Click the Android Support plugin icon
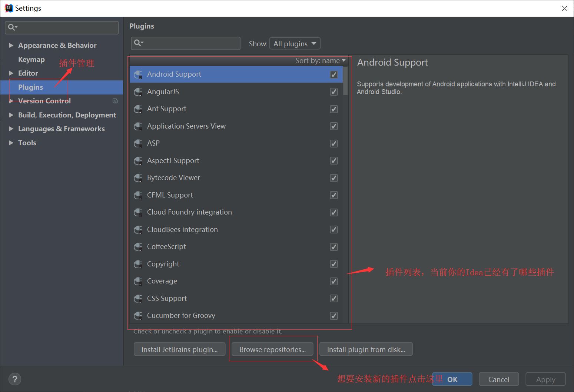The image size is (574, 392). point(138,74)
